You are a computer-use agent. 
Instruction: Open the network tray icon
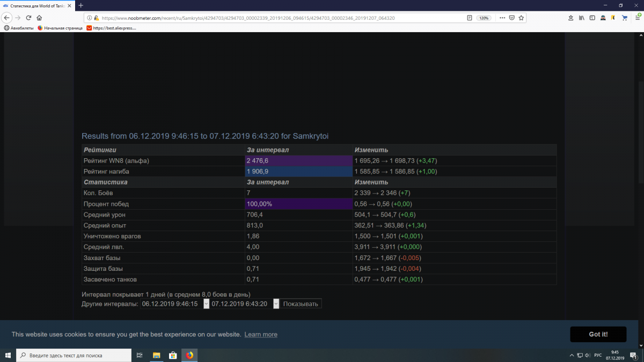[x=580, y=355]
